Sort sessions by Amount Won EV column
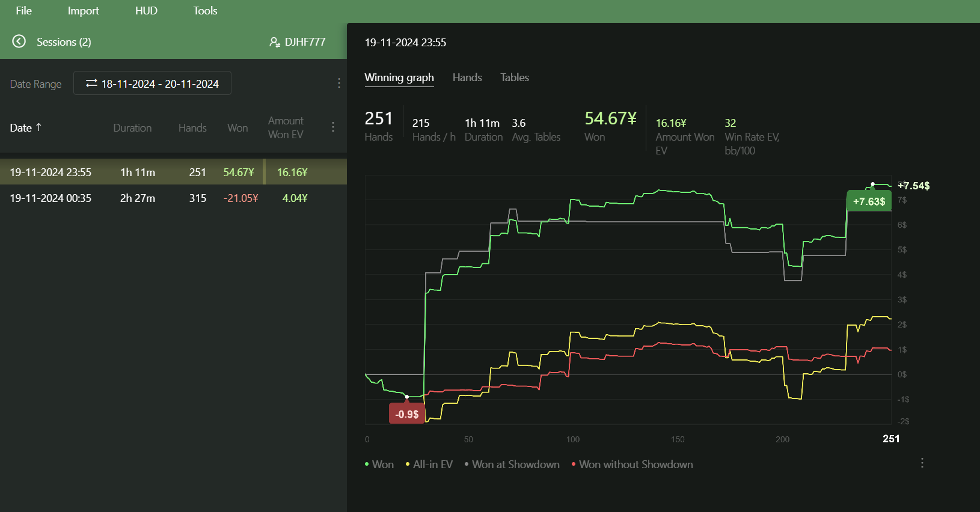 (286, 127)
